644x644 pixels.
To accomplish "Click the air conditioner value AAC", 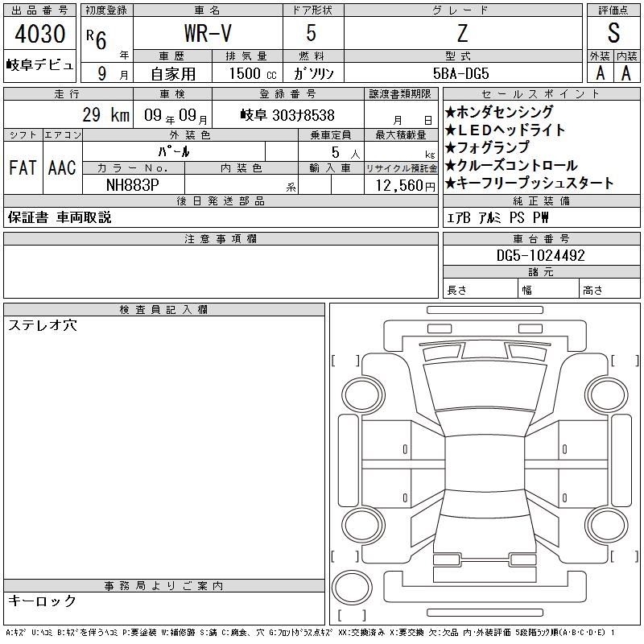I will click(x=62, y=167).
